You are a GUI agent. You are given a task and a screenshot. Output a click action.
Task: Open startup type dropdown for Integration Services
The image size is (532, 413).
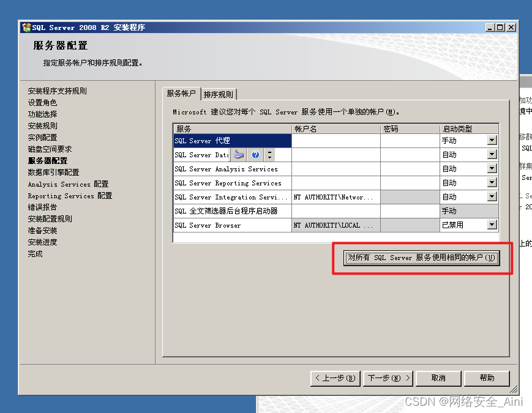pos(492,196)
